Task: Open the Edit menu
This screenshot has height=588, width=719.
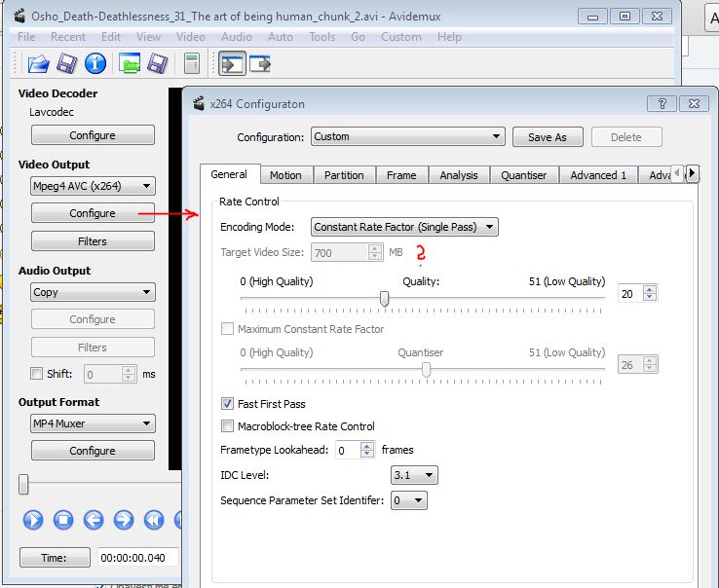Action: (x=111, y=37)
